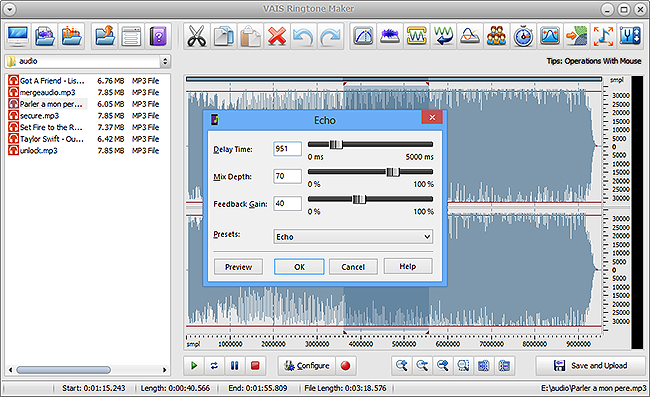The width and height of the screenshot is (650, 397).
Task: Click the blue noise waveform effect icon
Action: point(390,36)
